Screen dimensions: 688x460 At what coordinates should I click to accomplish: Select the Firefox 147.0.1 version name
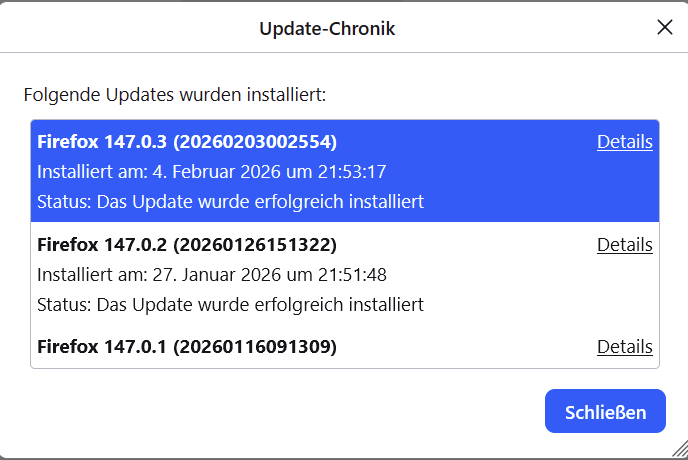(x=103, y=347)
